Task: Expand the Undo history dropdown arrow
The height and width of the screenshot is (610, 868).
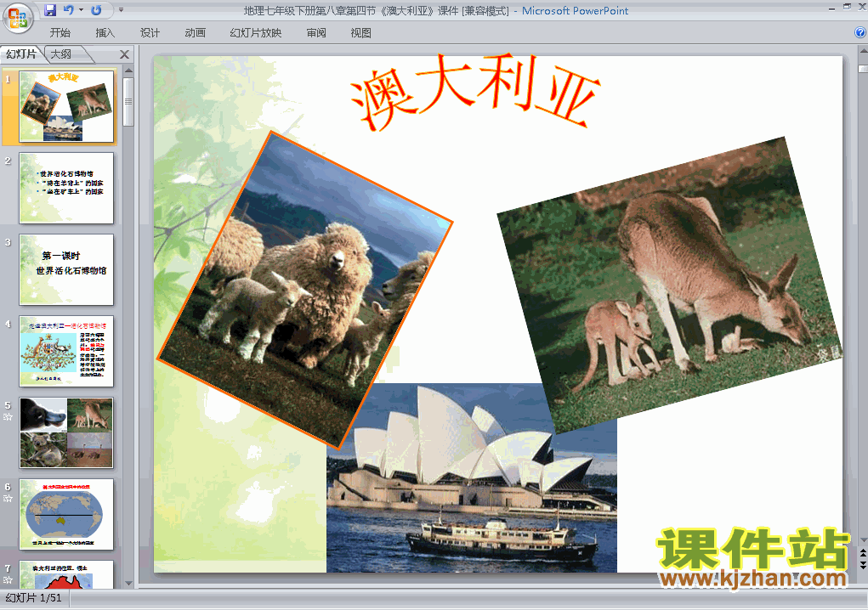Action: pyautogui.click(x=81, y=10)
